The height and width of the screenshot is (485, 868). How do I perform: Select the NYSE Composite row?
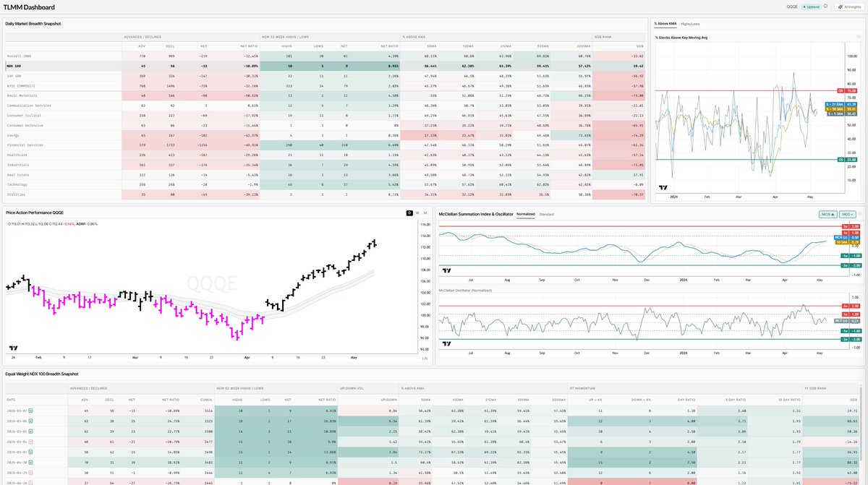point(325,85)
